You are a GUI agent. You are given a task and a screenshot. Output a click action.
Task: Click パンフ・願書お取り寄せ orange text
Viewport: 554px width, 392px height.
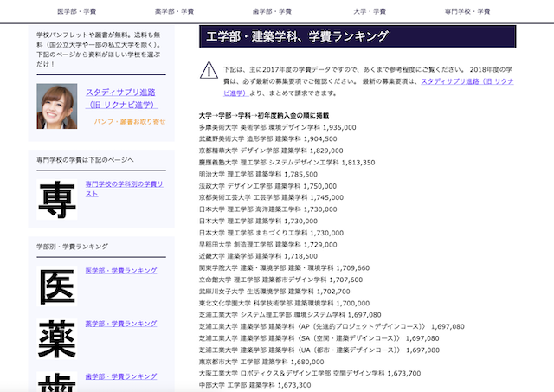pyautogui.click(x=130, y=121)
